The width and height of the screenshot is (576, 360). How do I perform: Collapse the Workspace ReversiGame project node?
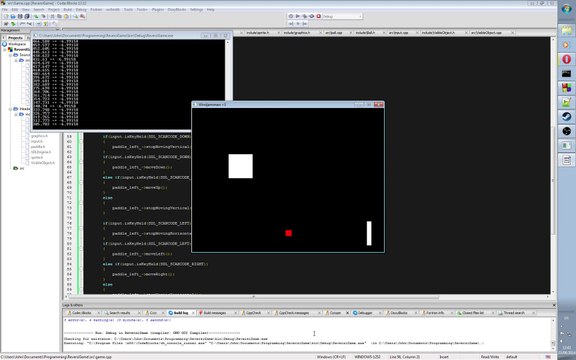click(x=5, y=49)
